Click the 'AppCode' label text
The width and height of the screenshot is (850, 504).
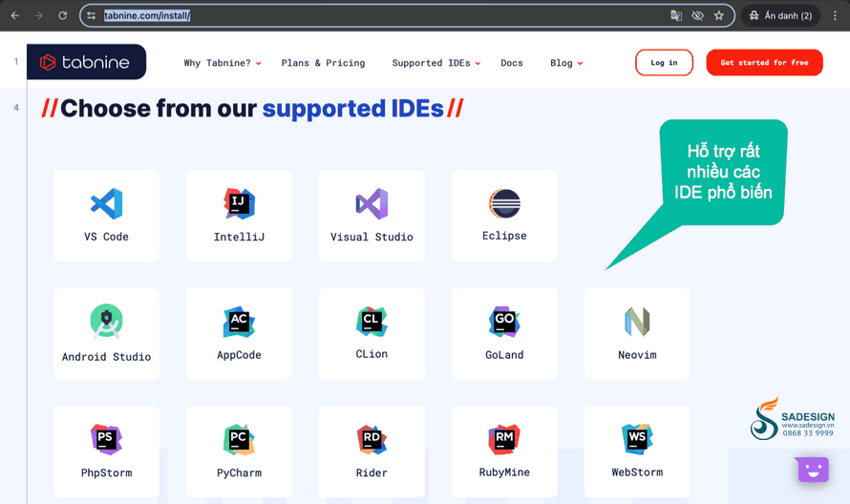point(239,355)
